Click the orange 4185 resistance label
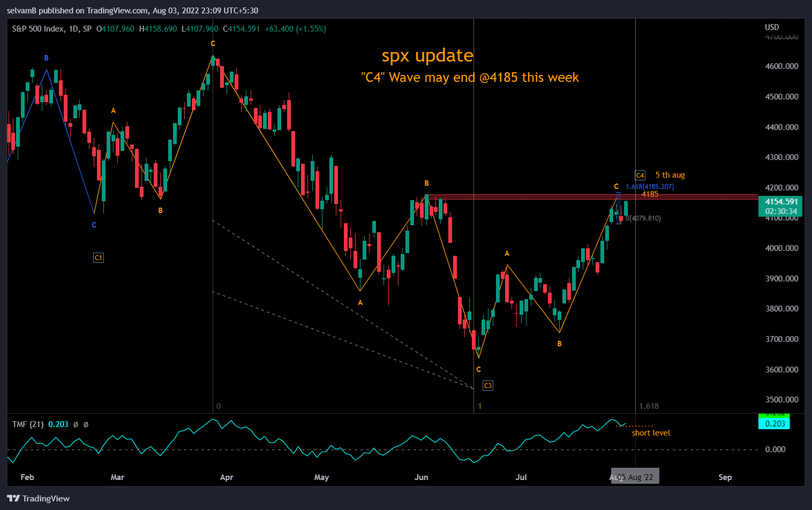Viewport: 812px width, 510px height. [x=650, y=194]
